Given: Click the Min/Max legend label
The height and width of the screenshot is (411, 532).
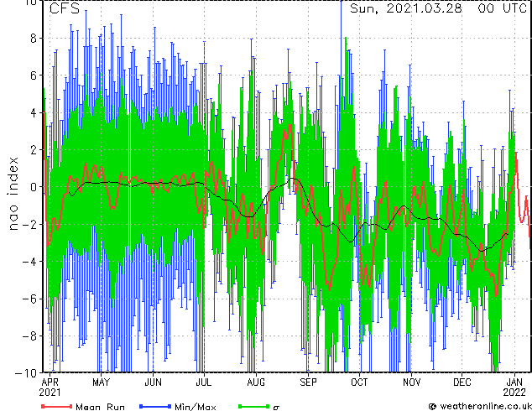Looking at the screenshot, I should pyautogui.click(x=196, y=407).
